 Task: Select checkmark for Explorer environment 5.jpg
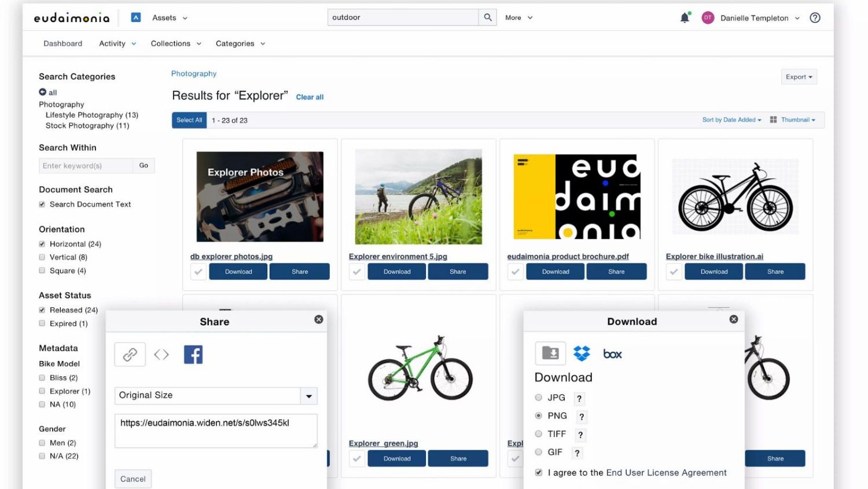[x=356, y=271]
